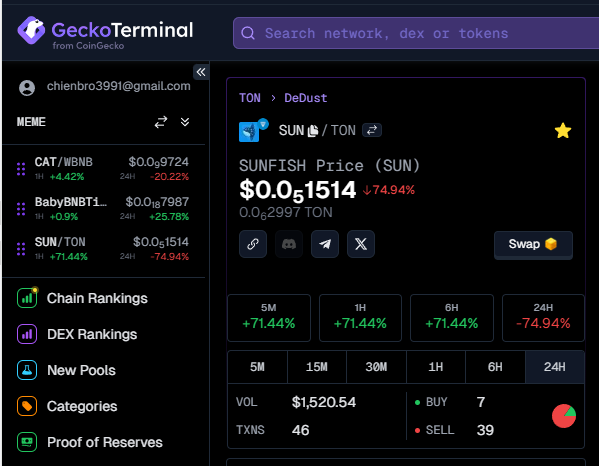Go to DeDust breadcrumb link
The image size is (599, 466).
pos(306,98)
